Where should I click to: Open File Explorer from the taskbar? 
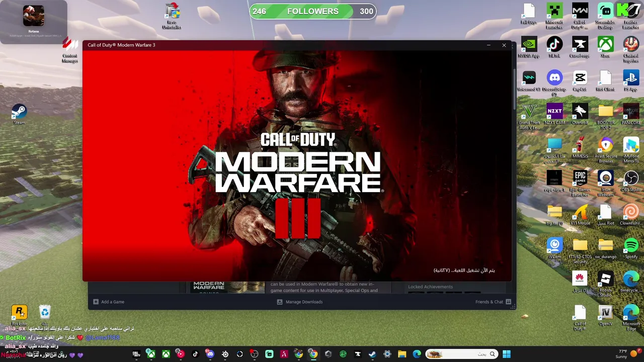pyautogui.click(x=402, y=354)
